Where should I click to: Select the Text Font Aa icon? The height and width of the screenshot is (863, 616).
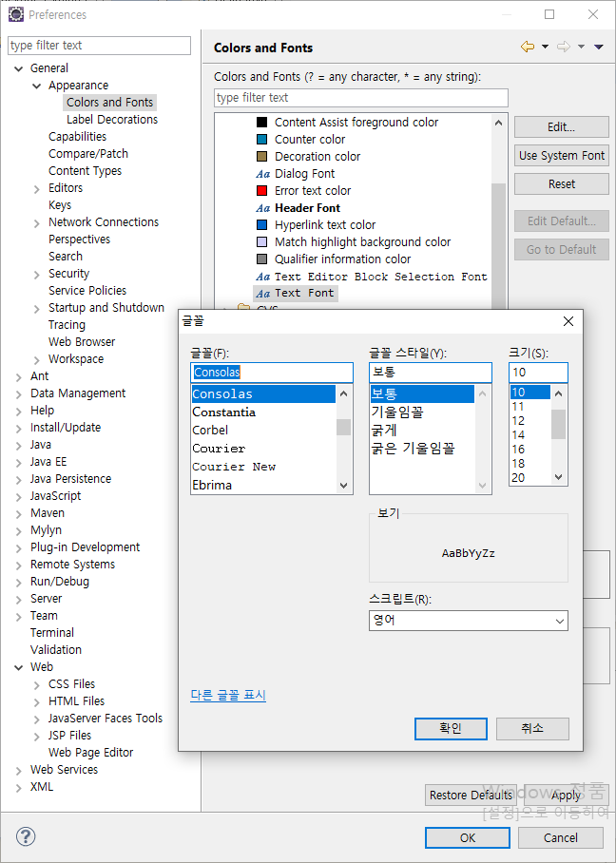pos(262,294)
